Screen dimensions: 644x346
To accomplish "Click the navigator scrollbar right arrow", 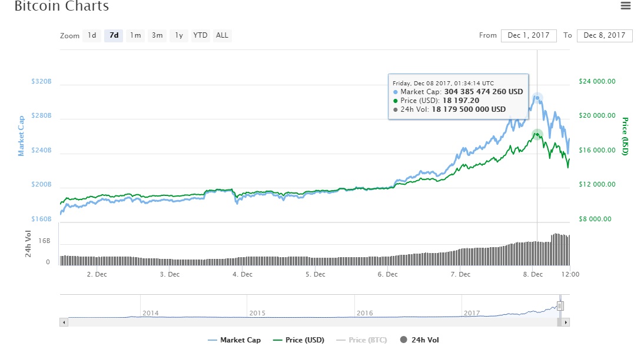I will 566,322.
